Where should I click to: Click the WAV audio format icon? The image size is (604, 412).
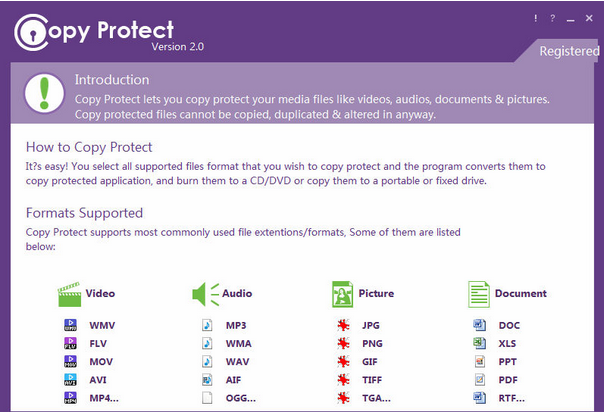(x=207, y=361)
